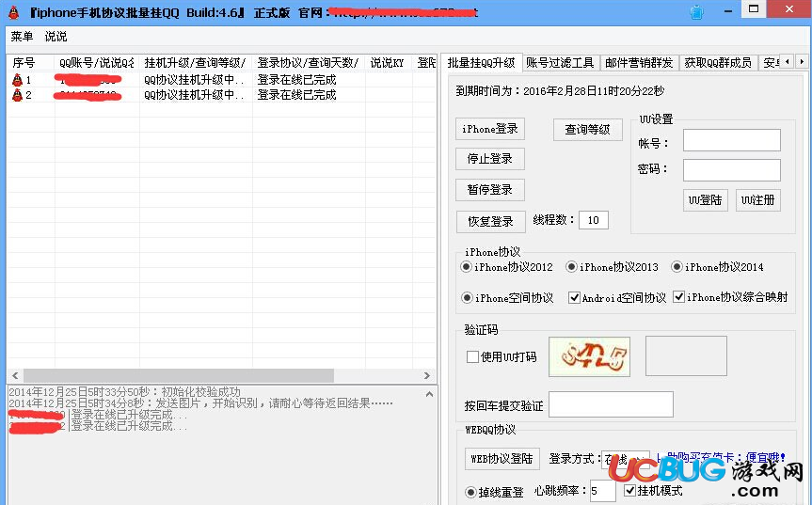
Task: Click the UU 密码 input field
Action: point(732,170)
